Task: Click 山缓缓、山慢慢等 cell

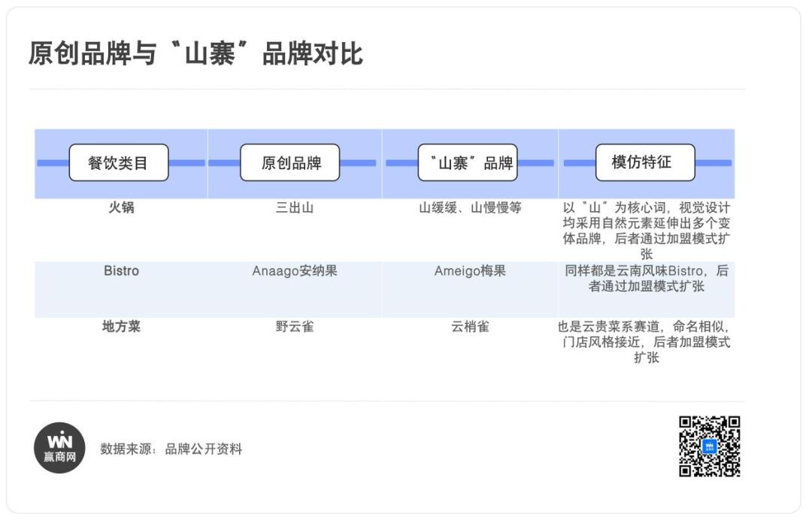Action: [x=470, y=207]
